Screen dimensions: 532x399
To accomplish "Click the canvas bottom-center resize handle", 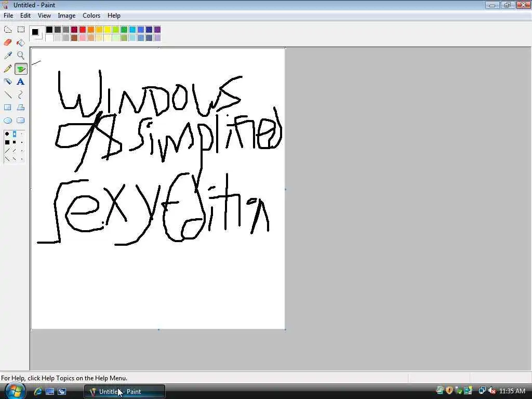I will 159,329.
